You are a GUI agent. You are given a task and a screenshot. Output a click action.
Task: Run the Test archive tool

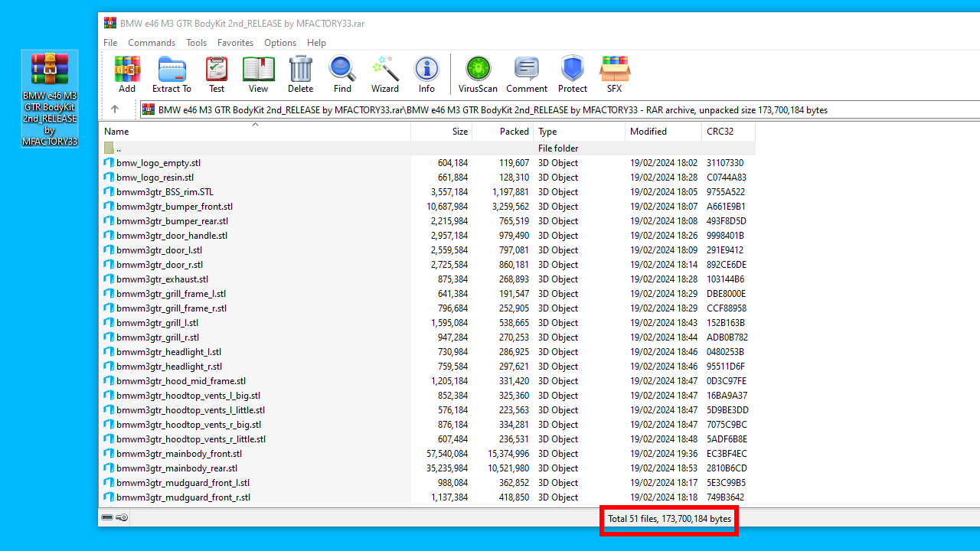[217, 74]
